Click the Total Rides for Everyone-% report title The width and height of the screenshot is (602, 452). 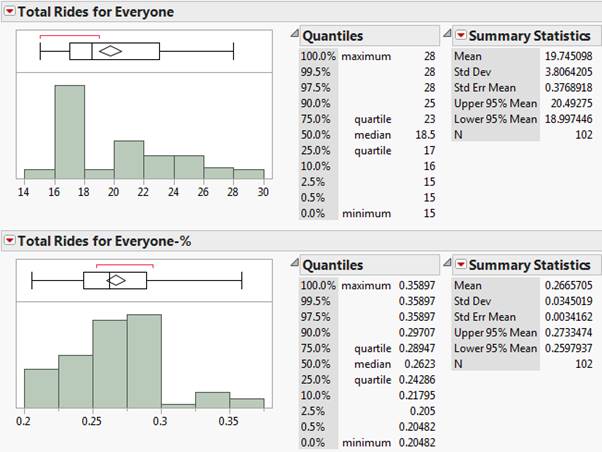click(x=97, y=241)
